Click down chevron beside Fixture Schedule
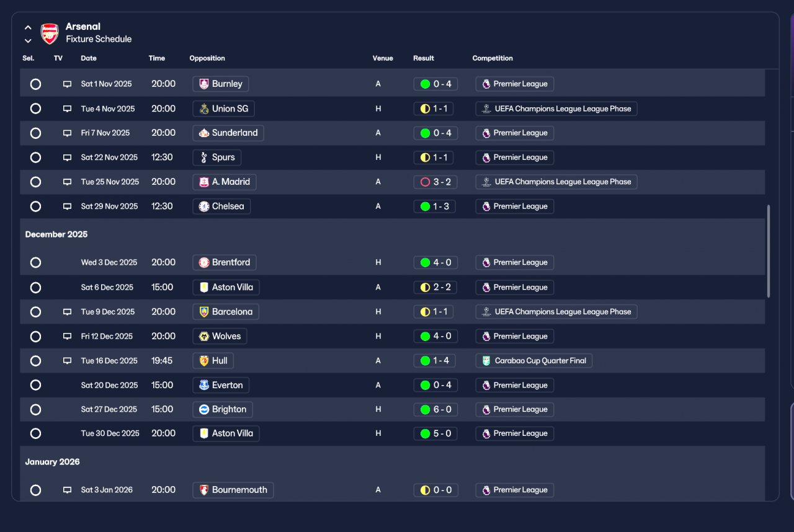 tap(28, 41)
